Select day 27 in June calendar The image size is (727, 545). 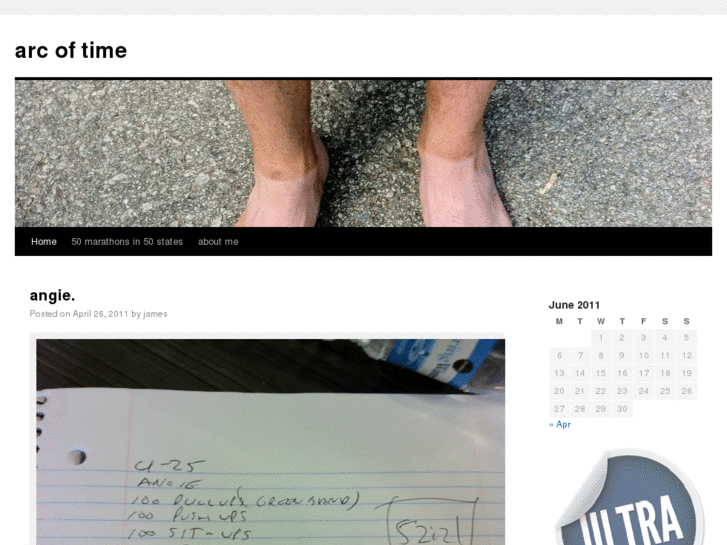point(560,409)
